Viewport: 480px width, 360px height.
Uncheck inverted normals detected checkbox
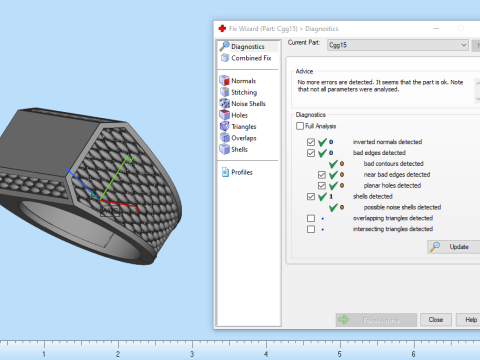[x=311, y=142]
